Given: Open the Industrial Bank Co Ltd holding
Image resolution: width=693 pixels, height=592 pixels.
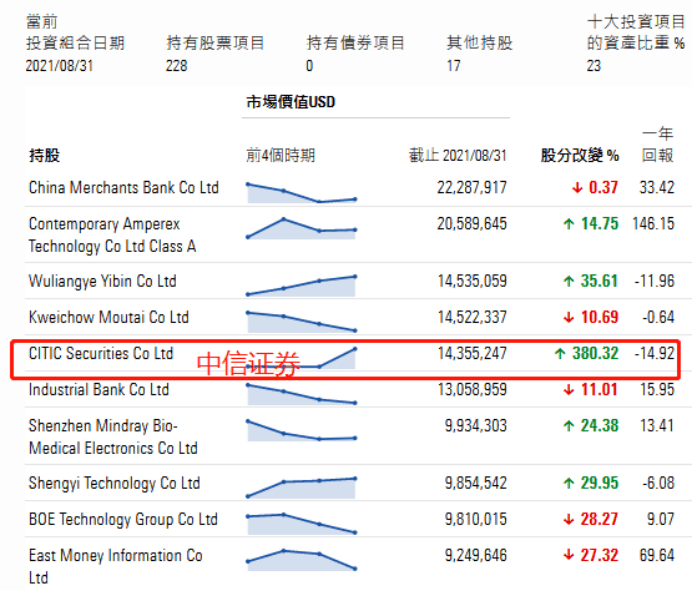Looking at the screenshot, I should click(99, 390).
